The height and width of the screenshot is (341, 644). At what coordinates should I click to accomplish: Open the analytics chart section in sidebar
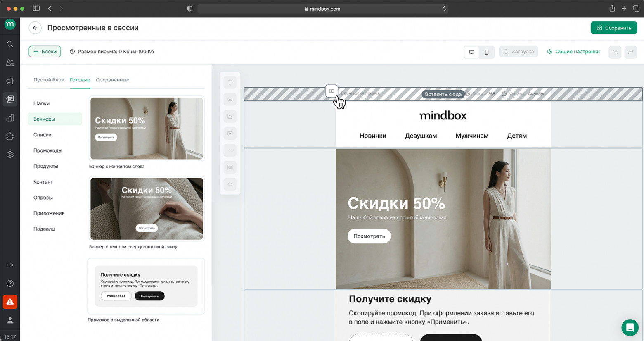click(10, 118)
